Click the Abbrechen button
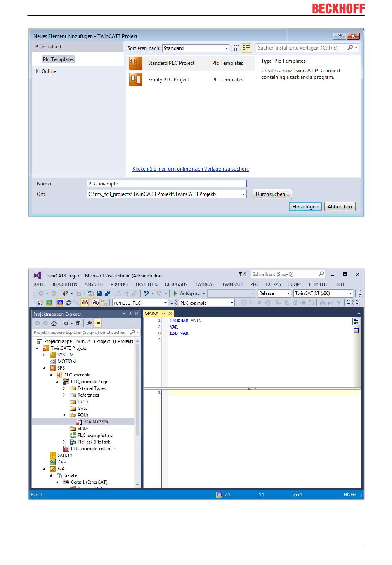Image resolution: width=392 pixels, height=565 pixels. click(x=340, y=207)
